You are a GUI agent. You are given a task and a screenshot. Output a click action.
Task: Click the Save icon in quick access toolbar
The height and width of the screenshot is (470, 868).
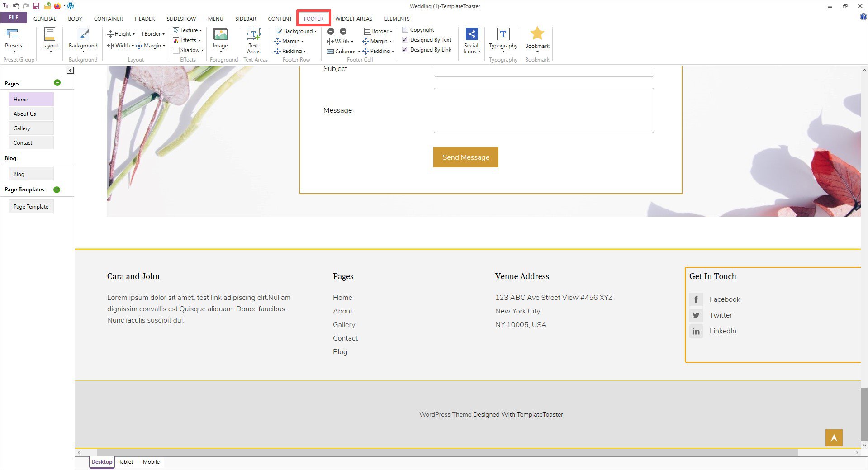(x=36, y=6)
